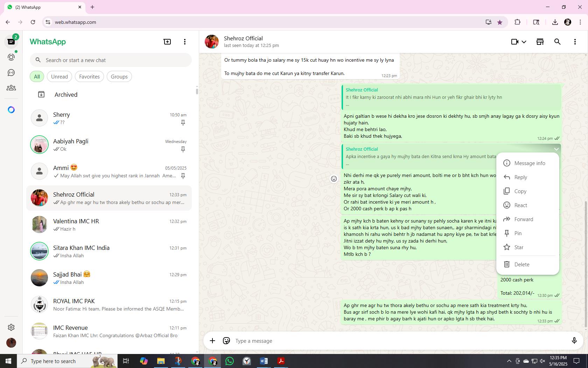This screenshot has height=368, width=588.
Task: Open the Sitara Khan IMC India chat
Action: tap(109, 251)
